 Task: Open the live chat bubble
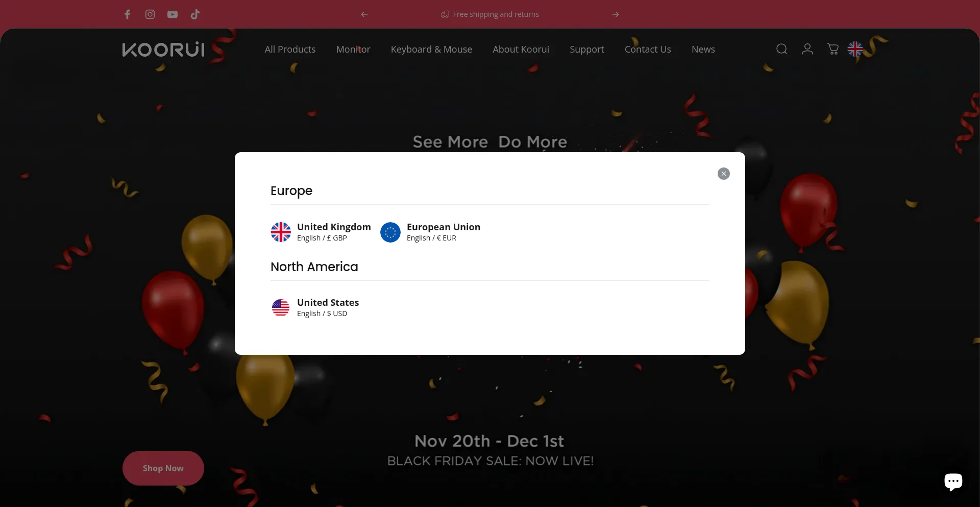tap(953, 481)
